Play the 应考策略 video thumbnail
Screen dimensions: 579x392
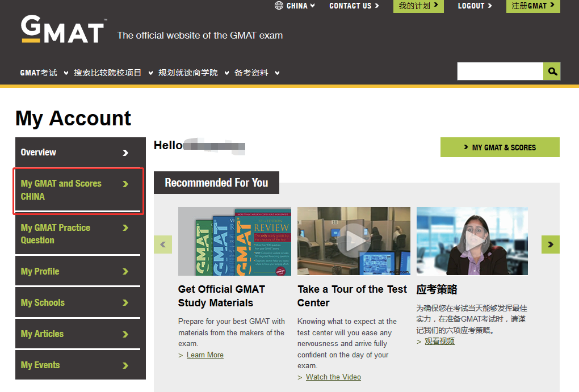472,241
